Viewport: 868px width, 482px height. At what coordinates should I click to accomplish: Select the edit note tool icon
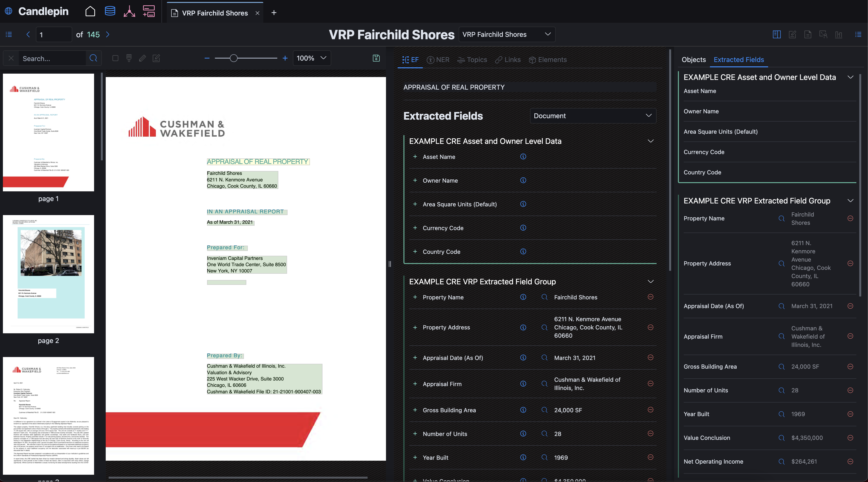pos(156,58)
